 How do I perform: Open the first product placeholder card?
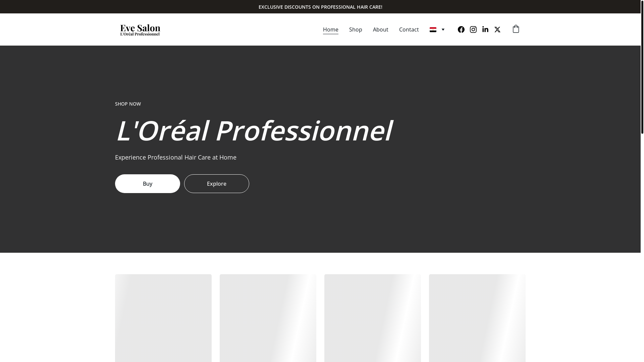tap(163, 318)
